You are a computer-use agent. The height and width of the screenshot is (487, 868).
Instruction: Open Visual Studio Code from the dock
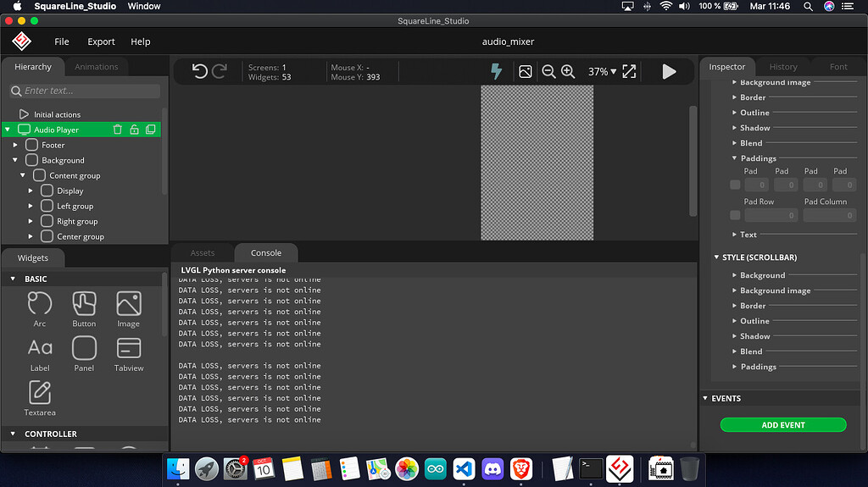click(x=463, y=468)
